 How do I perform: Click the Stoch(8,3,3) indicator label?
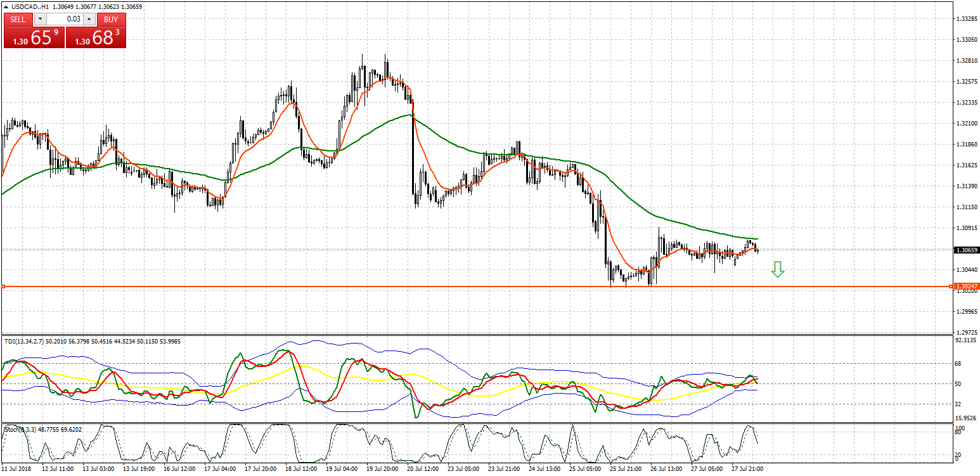click(19, 429)
